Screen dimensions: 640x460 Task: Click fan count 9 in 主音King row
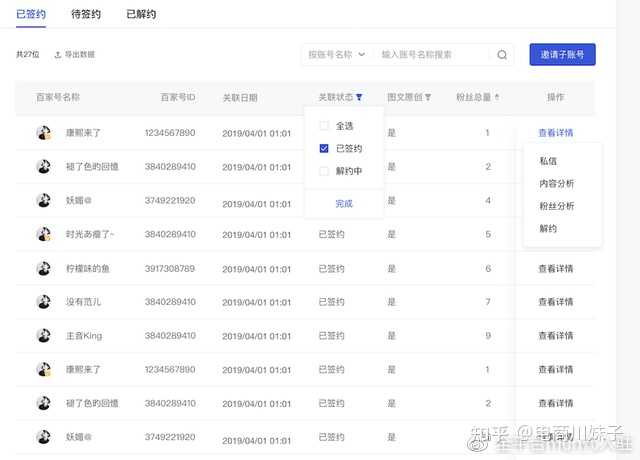coord(488,336)
